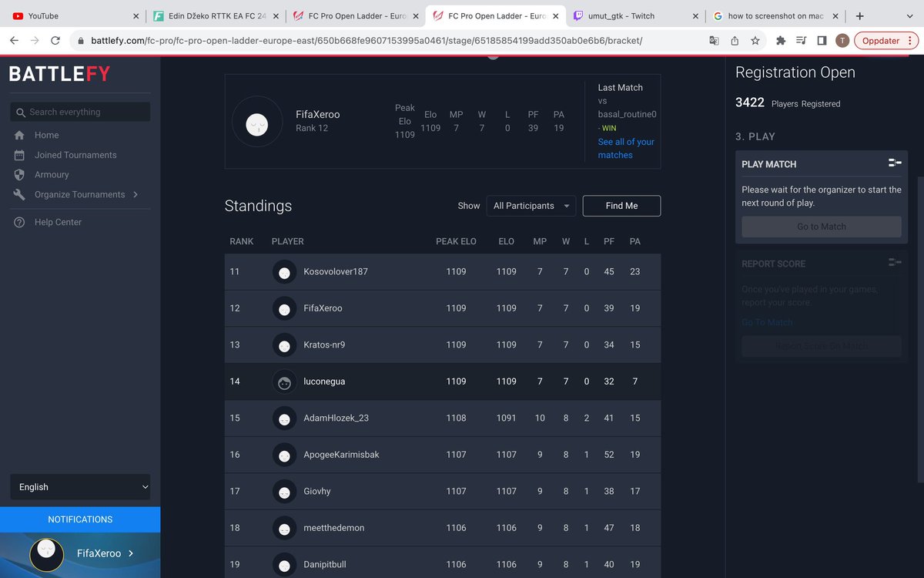Click the Find Me button
Image resolution: width=924 pixels, height=578 pixels.
coord(621,206)
